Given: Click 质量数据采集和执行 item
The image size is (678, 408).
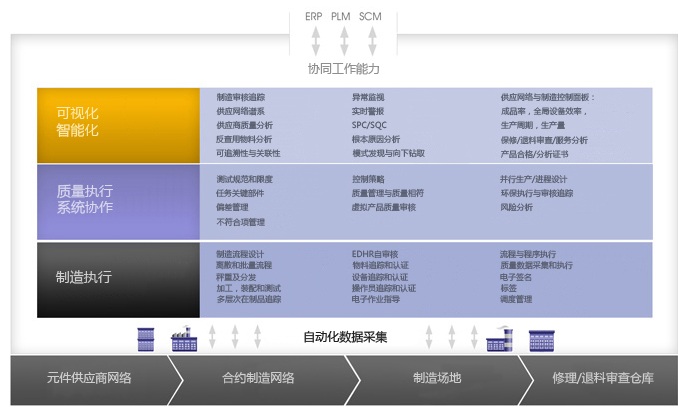Looking at the screenshot, I should coord(536,265).
